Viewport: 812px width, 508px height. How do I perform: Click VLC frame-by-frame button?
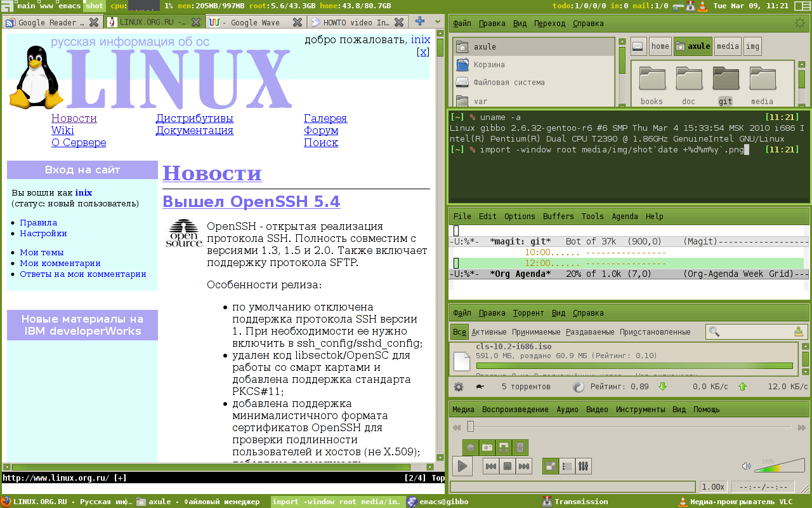pyautogui.click(x=520, y=447)
